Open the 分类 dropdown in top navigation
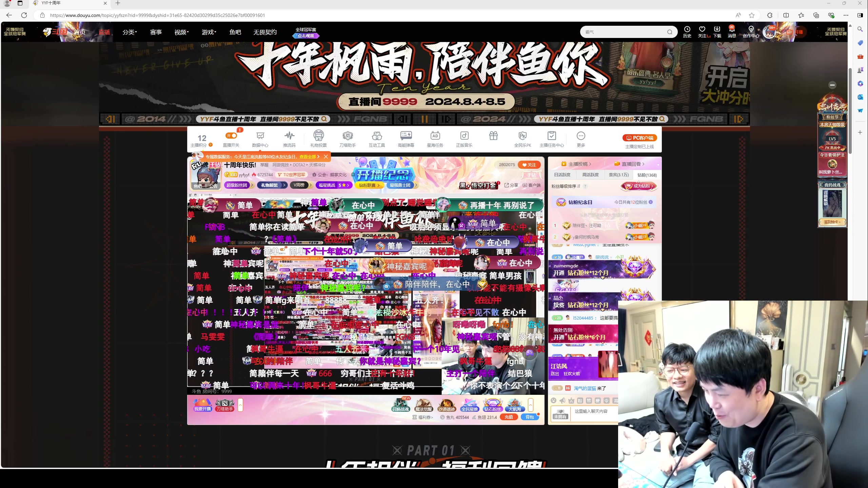This screenshot has width=868, height=488. (130, 32)
